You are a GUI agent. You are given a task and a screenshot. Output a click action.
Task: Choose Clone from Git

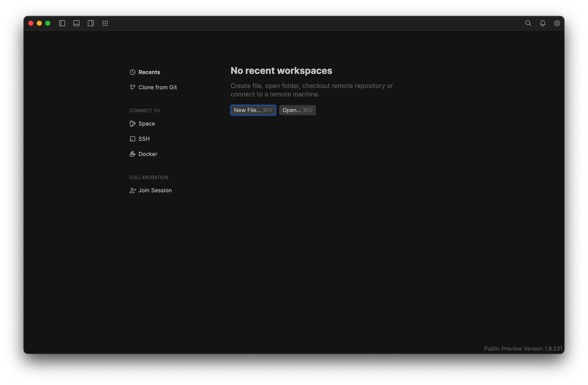tap(157, 87)
